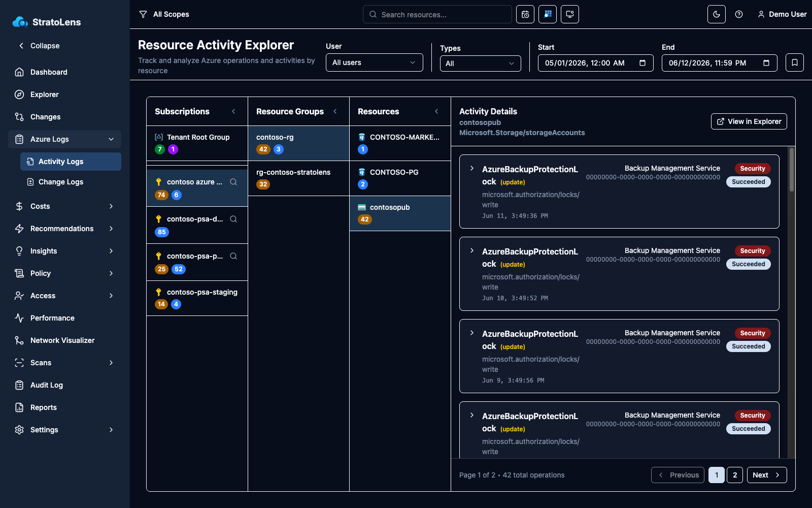Open calendar picker in Start date field
The height and width of the screenshot is (508, 812).
(x=642, y=63)
